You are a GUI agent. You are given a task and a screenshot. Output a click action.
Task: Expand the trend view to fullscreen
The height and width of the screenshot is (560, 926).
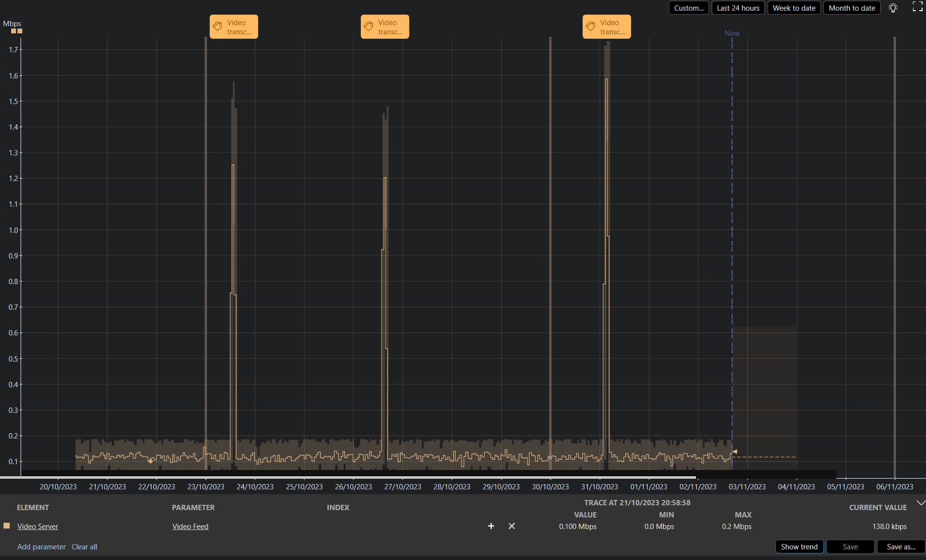917,7
